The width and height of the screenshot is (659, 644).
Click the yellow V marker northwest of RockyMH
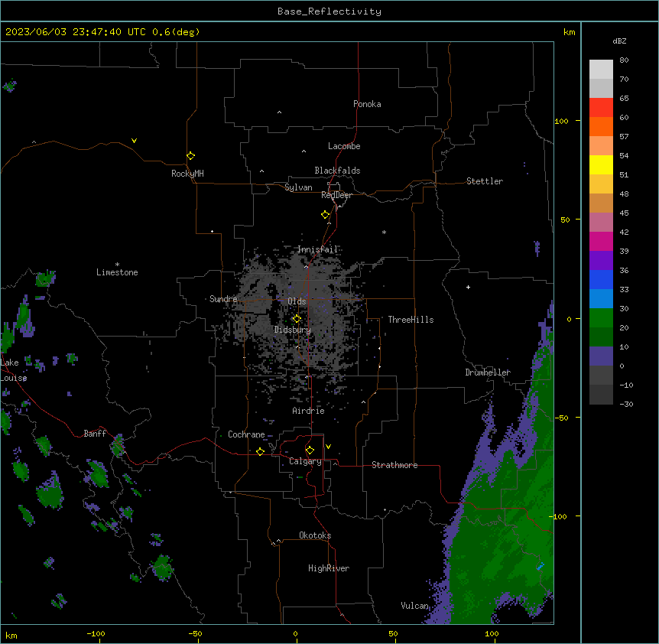coord(134,141)
